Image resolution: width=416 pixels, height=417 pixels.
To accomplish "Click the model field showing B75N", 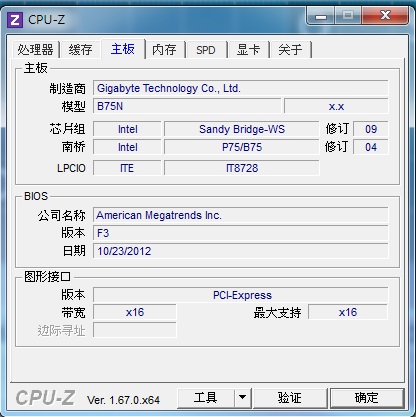I will pos(187,106).
